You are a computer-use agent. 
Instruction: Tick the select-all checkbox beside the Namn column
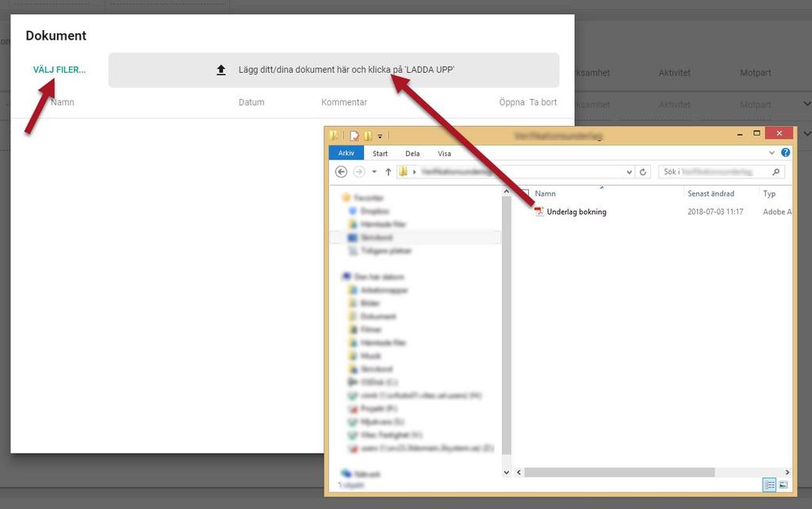click(x=525, y=193)
